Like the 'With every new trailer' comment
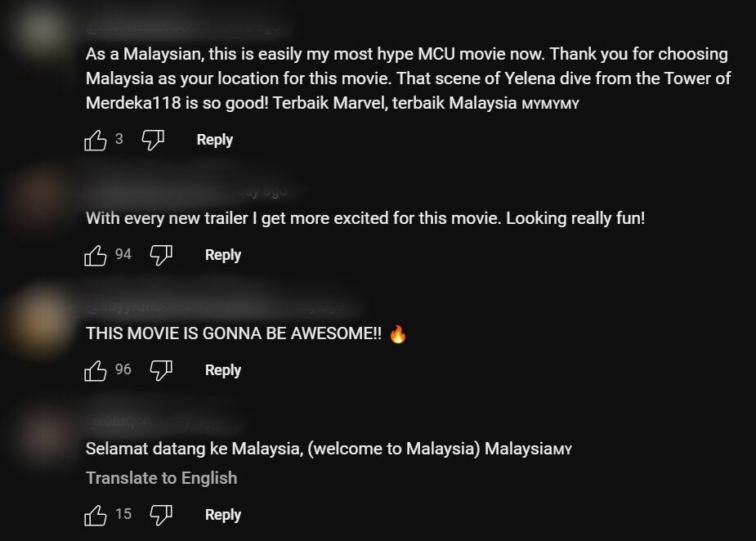 click(95, 256)
